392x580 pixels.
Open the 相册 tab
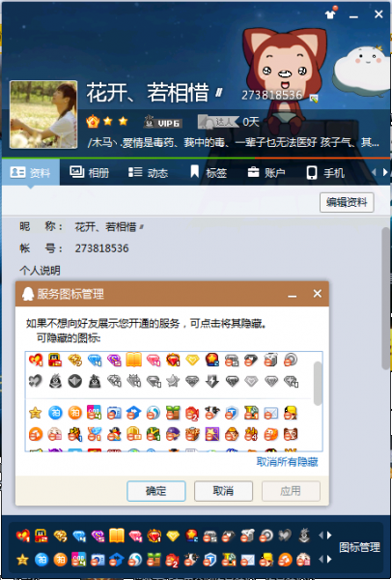pos(89,172)
